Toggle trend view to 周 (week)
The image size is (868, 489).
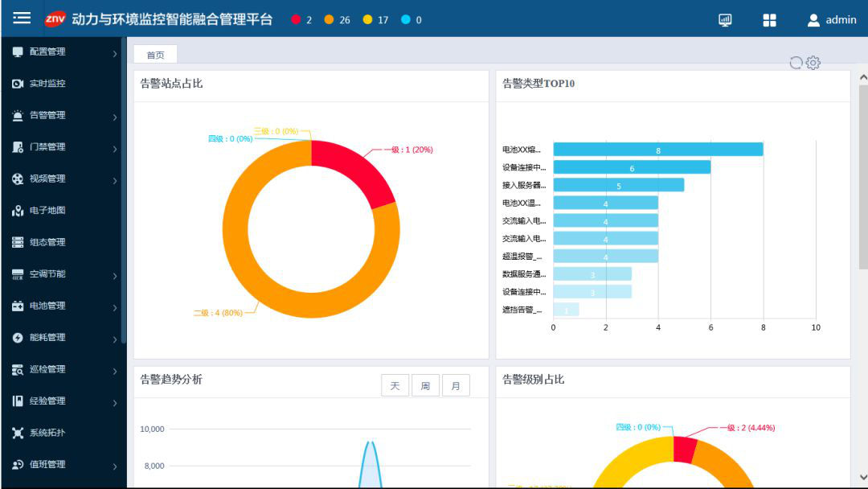tap(425, 386)
